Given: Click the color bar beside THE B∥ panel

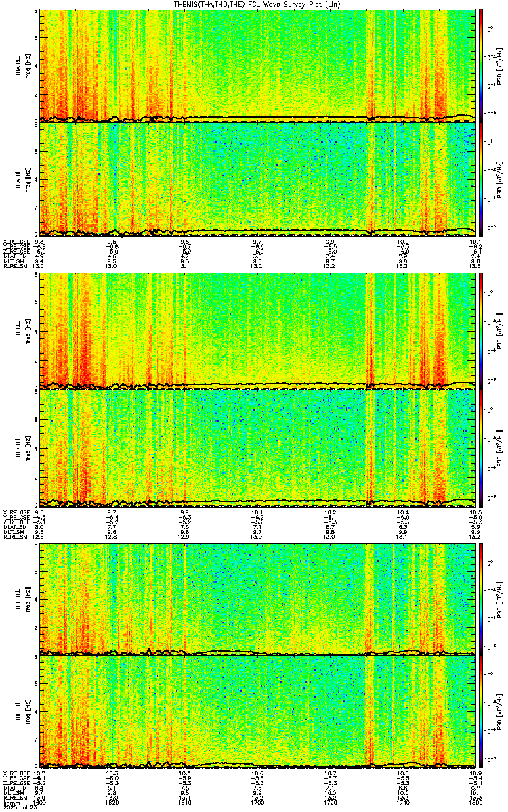Looking at the screenshot, I should (481, 712).
